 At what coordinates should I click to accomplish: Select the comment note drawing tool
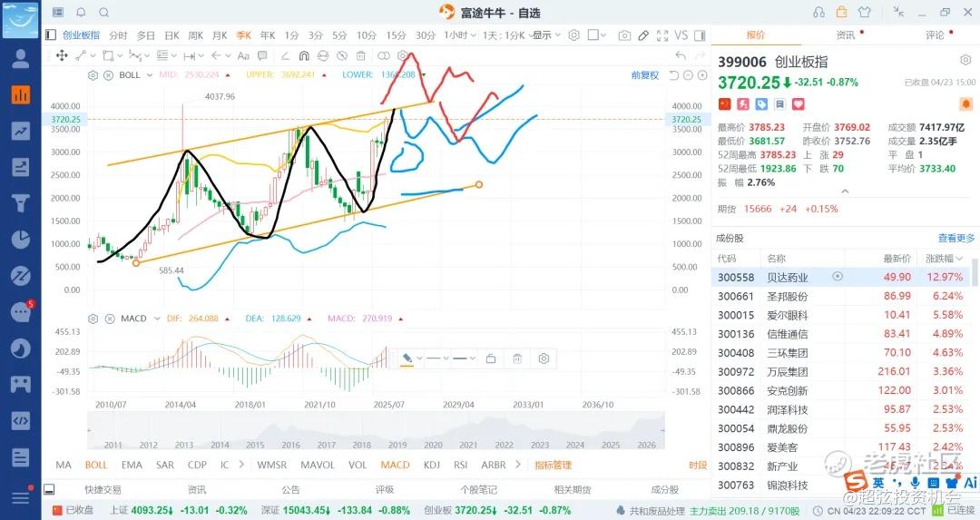pyautogui.click(x=262, y=55)
